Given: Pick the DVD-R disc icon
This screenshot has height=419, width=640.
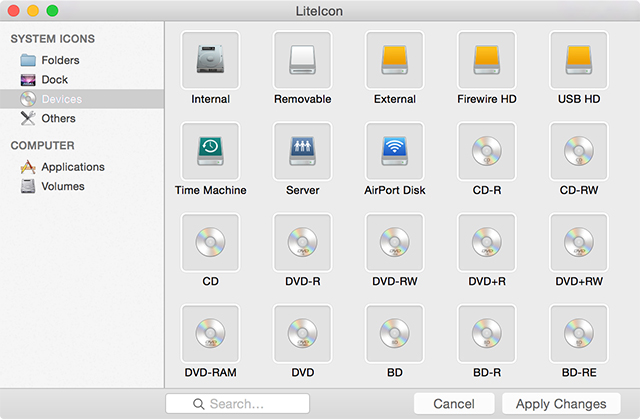Looking at the screenshot, I should [302, 242].
